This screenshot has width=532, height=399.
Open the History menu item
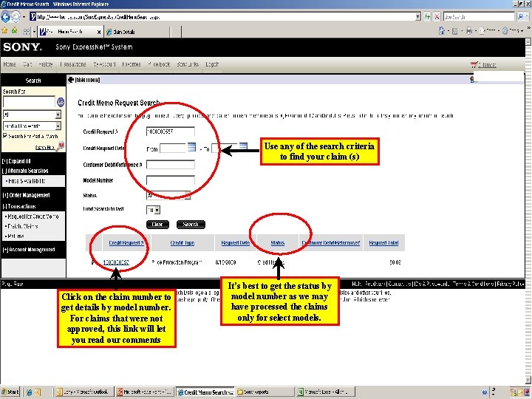[x=46, y=64]
